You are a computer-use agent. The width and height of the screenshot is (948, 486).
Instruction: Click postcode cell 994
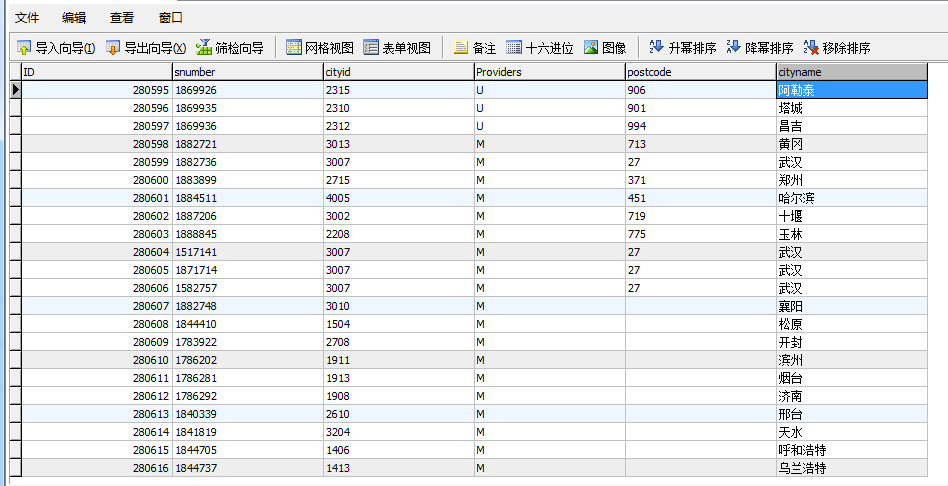click(701, 126)
